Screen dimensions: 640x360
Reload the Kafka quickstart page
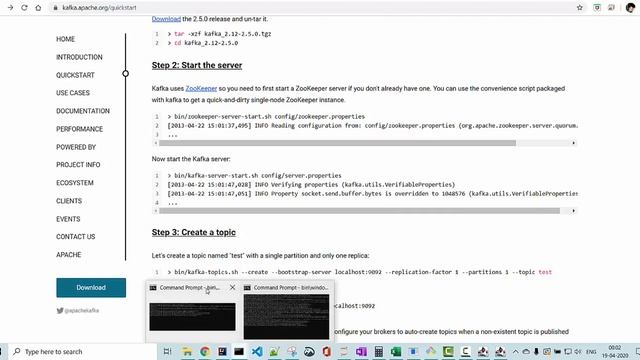(x=24, y=8)
